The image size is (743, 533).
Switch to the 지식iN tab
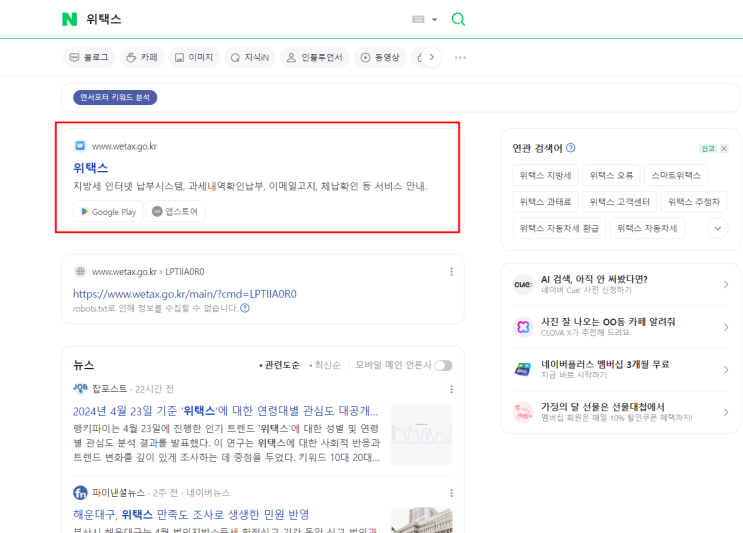250,57
